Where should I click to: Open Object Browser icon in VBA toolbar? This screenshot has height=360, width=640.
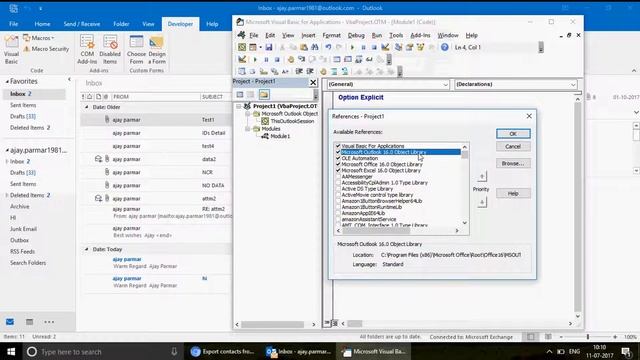coord(420,47)
